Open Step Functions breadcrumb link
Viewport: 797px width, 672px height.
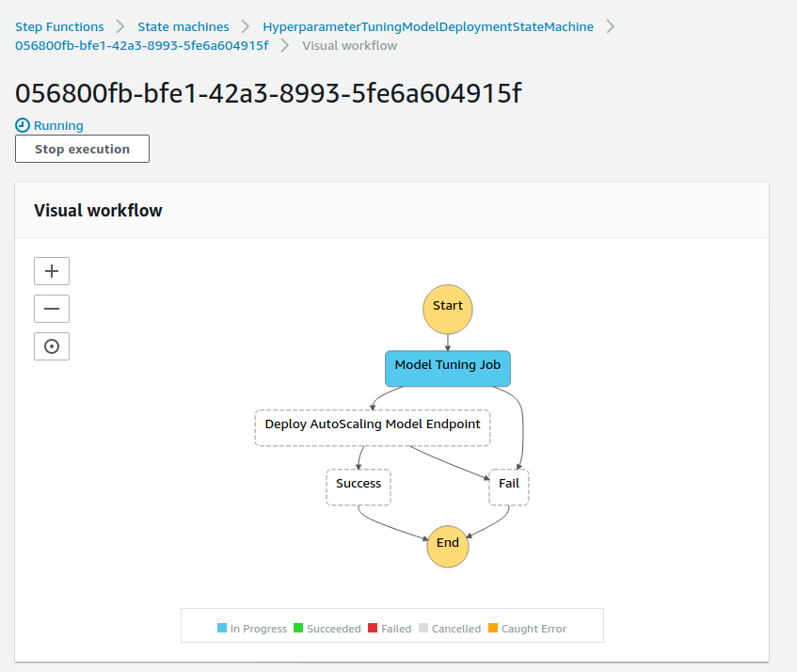click(x=59, y=26)
